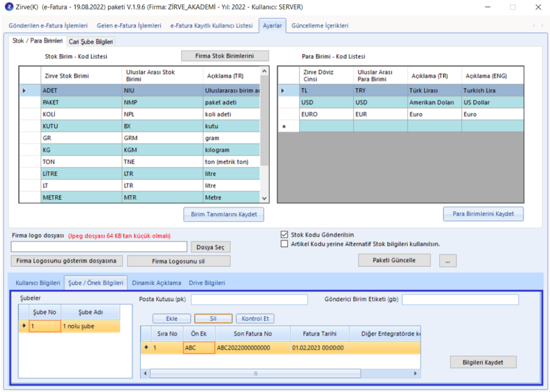The height and width of the screenshot is (392, 550).
Task: Click Para Birimlerini Kaydet button
Action: tap(483, 214)
